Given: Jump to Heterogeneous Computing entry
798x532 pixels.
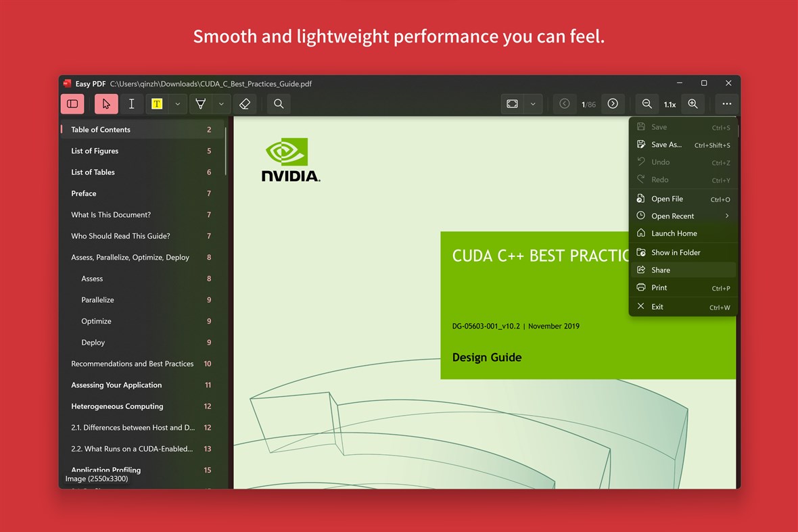Looking at the screenshot, I should click(x=142, y=406).
